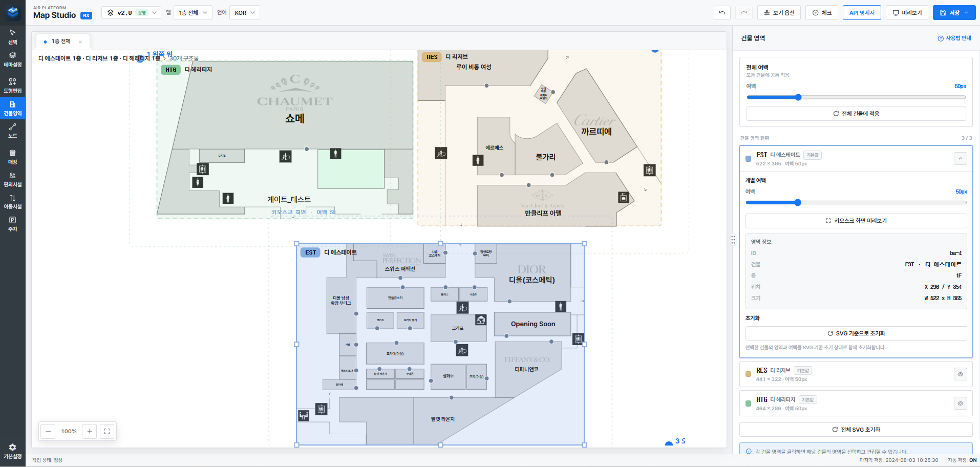Click 전체 SVG 초기화 button

(x=856, y=430)
